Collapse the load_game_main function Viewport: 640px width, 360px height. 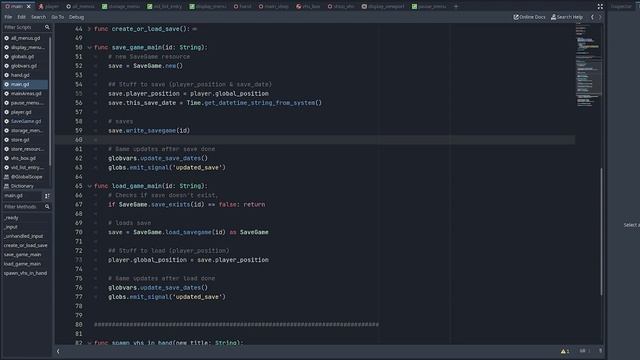point(89,186)
